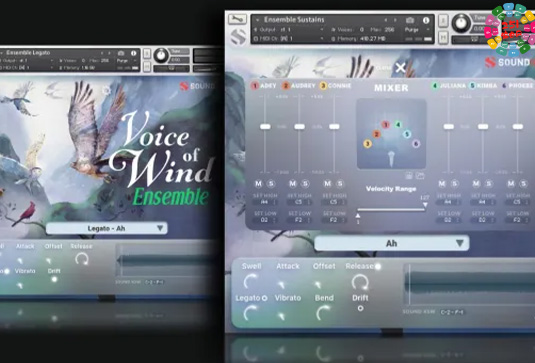Click the wrench edit icon in Ensemble Sustains
This screenshot has width=535, height=363.
click(x=237, y=19)
